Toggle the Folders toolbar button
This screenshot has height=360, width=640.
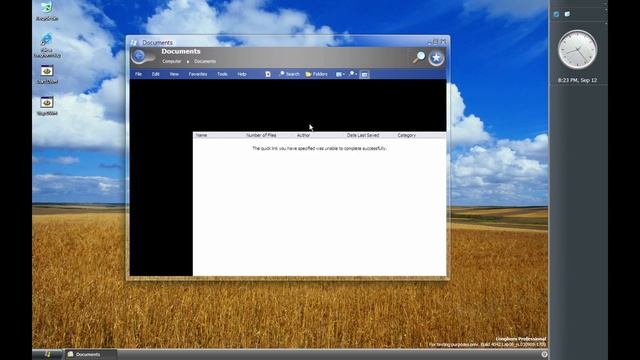tap(316, 74)
